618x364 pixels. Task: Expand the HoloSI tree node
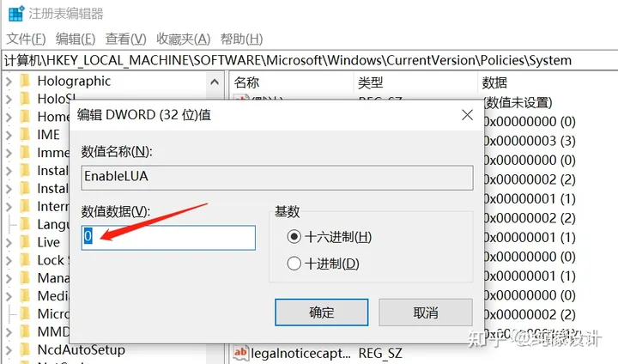point(9,99)
